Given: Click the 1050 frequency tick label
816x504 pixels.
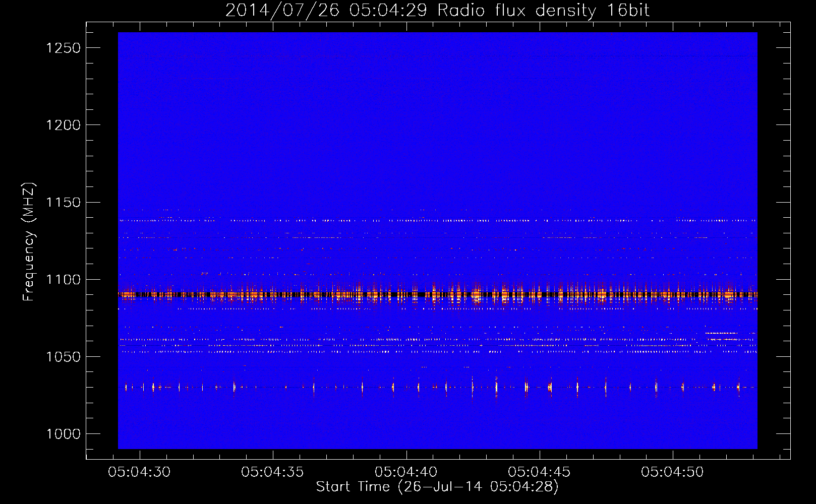Looking at the screenshot, I should 63,357.
